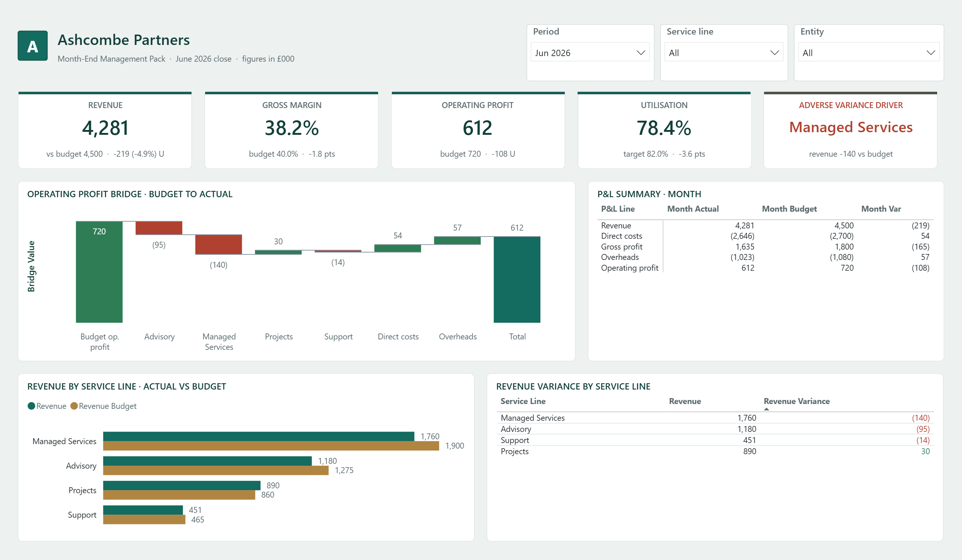962x560 pixels.
Task: Click the Managed Services budget bar 1,900
Action: point(271,446)
